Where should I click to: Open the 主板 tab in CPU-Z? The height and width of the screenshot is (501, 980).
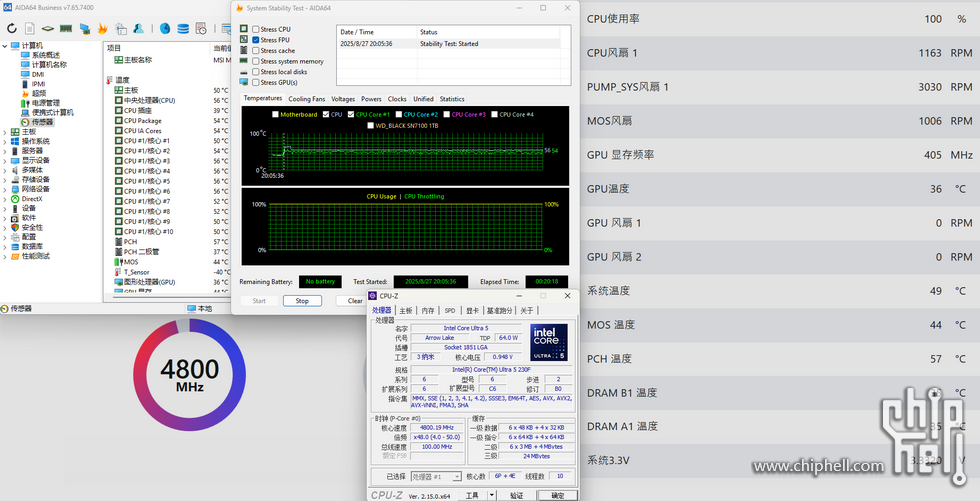coord(406,310)
